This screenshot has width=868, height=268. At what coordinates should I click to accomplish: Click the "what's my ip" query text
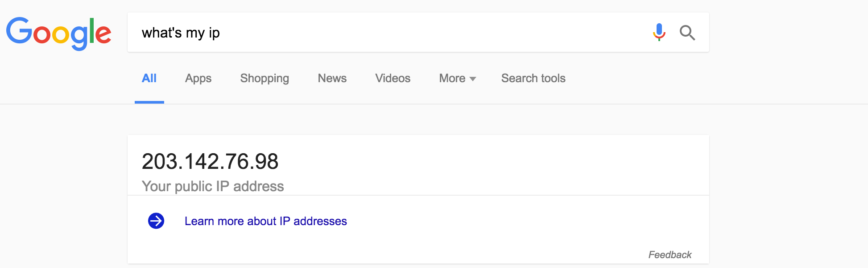pyautogui.click(x=181, y=33)
